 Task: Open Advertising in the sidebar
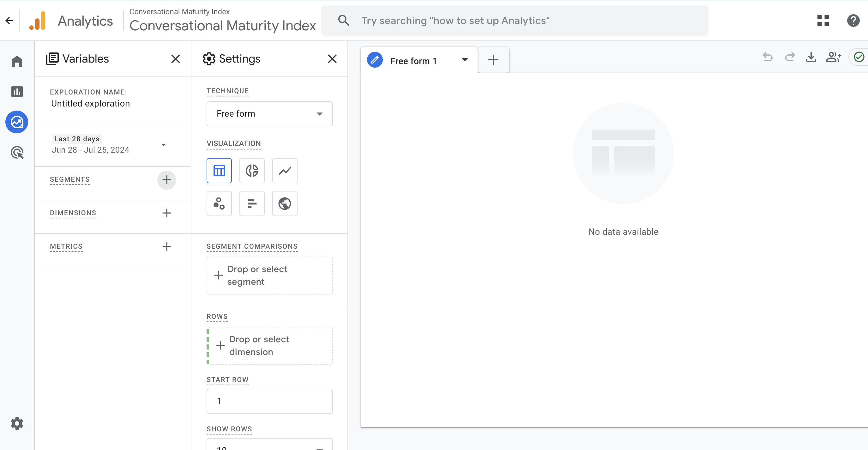tap(17, 153)
